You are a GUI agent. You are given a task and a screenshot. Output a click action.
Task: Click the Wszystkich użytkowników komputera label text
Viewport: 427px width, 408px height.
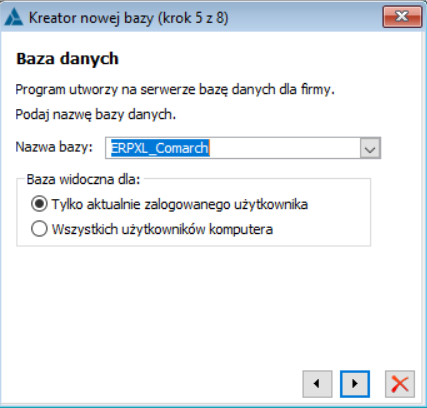tap(162, 229)
